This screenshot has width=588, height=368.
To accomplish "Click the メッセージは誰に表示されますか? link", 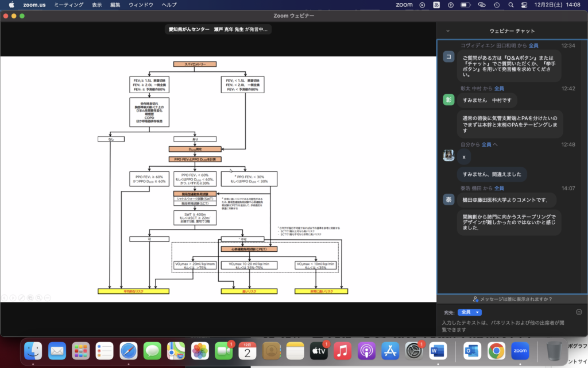I will click(512, 299).
